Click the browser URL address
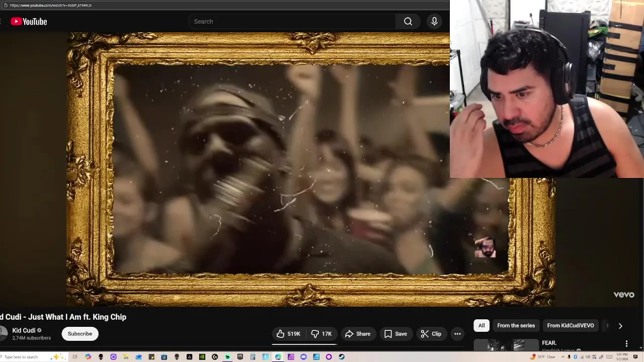 click(x=50, y=5)
